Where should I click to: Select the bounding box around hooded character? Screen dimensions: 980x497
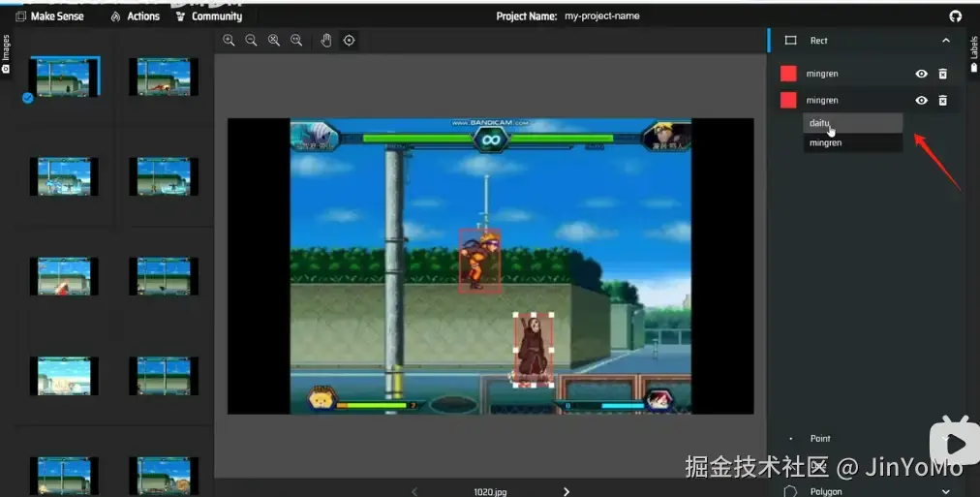point(534,351)
